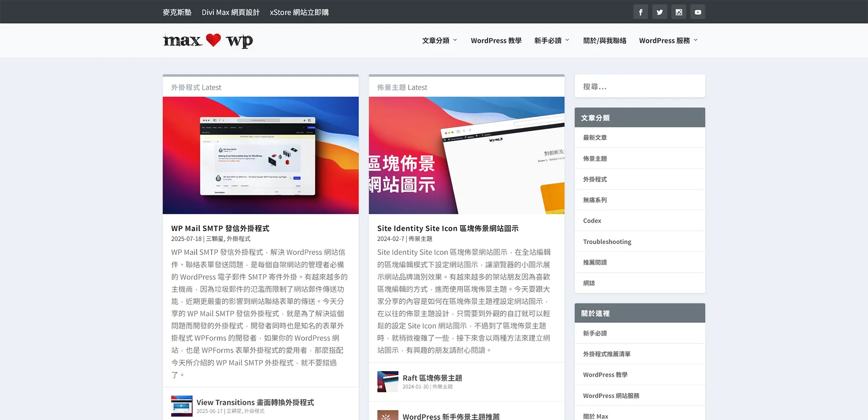Open the WP Mail SMTP featured image
Image resolution: width=868 pixels, height=420 pixels.
point(260,155)
